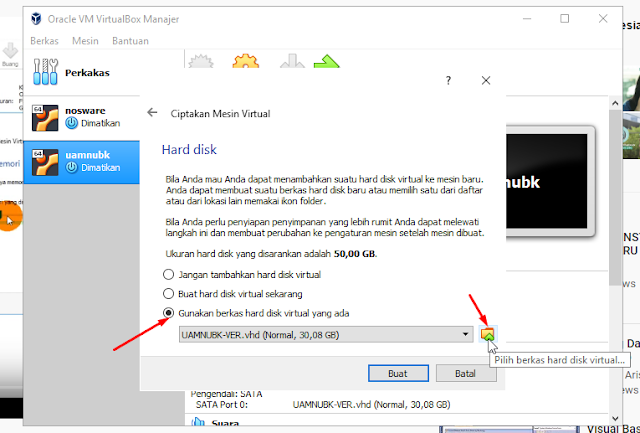Click the orange gear Settings toolbar icon
The height and width of the screenshot is (433, 640).
point(246,61)
